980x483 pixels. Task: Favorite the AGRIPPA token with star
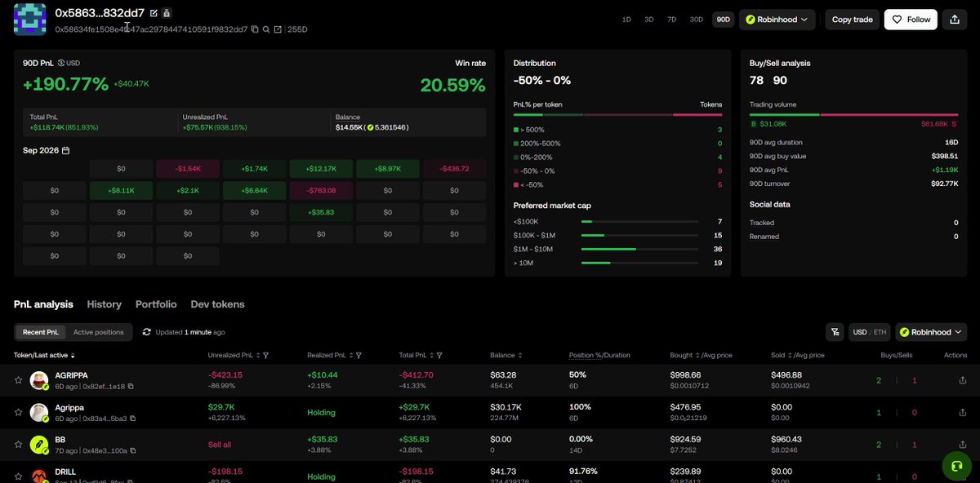coord(18,380)
